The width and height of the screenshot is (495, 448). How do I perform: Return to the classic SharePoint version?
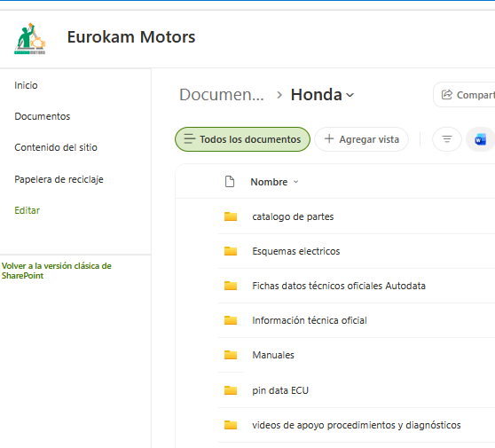pos(57,271)
